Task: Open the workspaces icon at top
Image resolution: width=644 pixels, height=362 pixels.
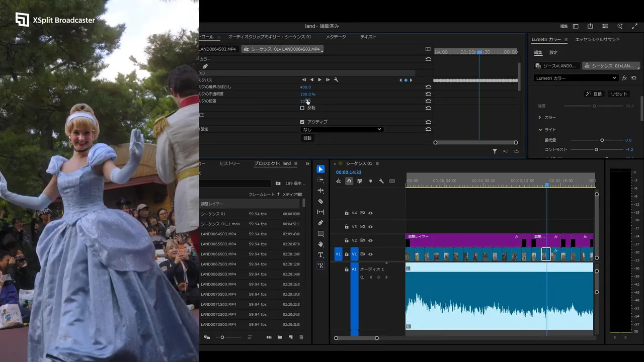Action: pos(576,26)
